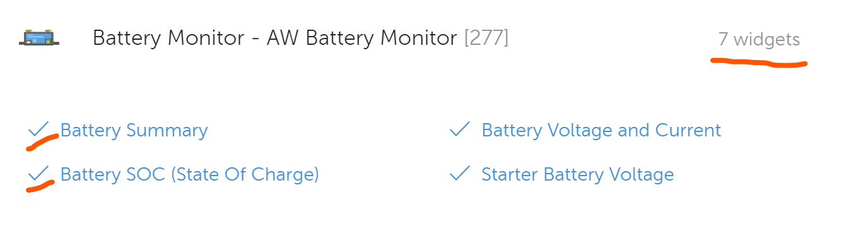The width and height of the screenshot is (868, 245).
Task: Click the AW Battery Monitor device name
Action: [361, 38]
